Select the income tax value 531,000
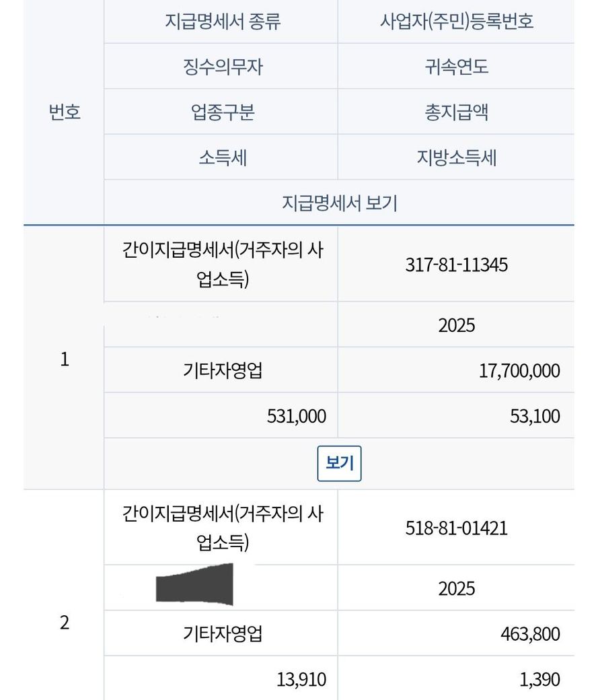The image size is (598, 700). point(297,416)
